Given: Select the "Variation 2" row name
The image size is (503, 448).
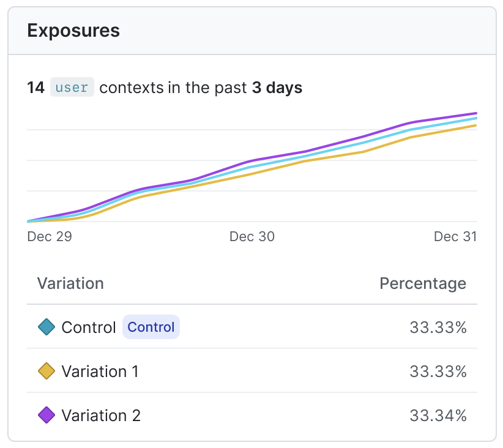Looking at the screenshot, I should (101, 416).
